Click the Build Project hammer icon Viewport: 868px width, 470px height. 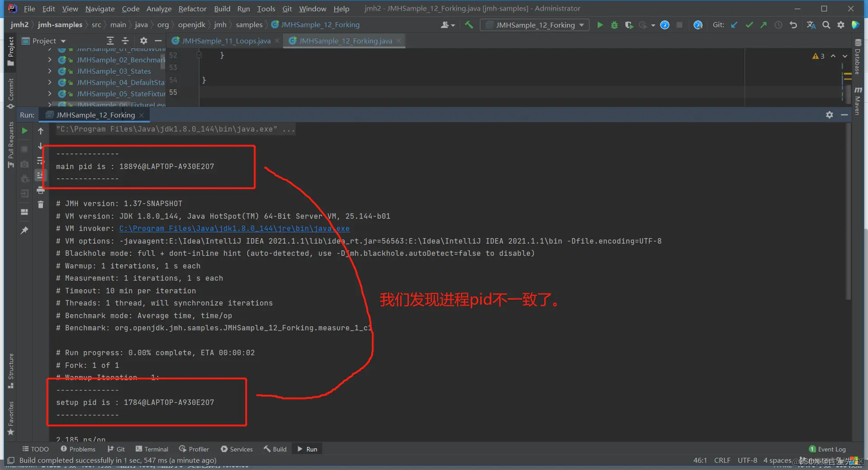tap(469, 25)
